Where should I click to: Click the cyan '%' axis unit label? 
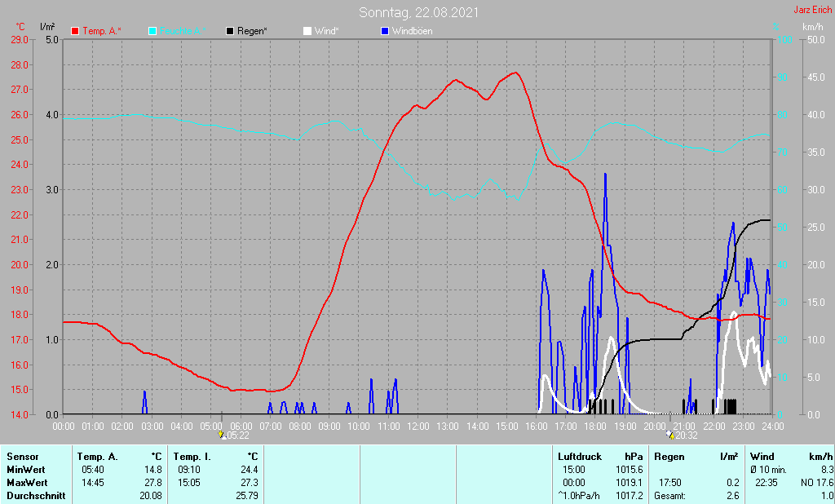pos(776,27)
